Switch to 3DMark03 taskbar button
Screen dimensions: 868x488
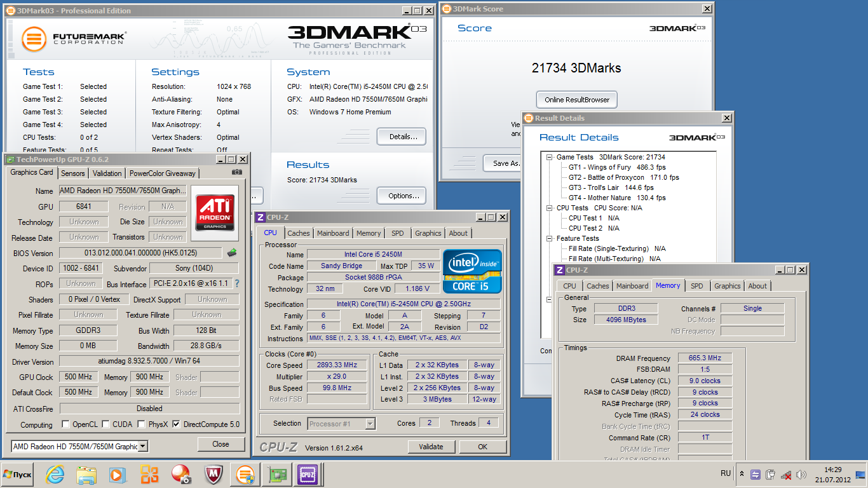click(245, 474)
